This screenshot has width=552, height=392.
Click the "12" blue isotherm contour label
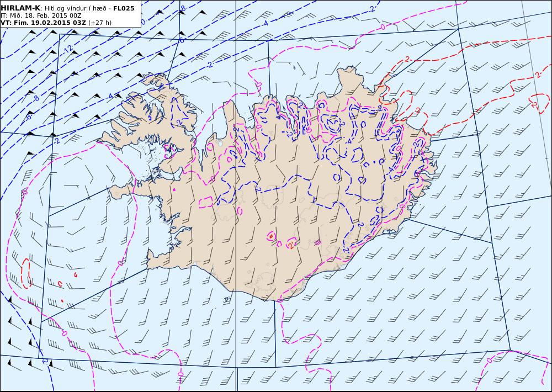[x=68, y=50]
